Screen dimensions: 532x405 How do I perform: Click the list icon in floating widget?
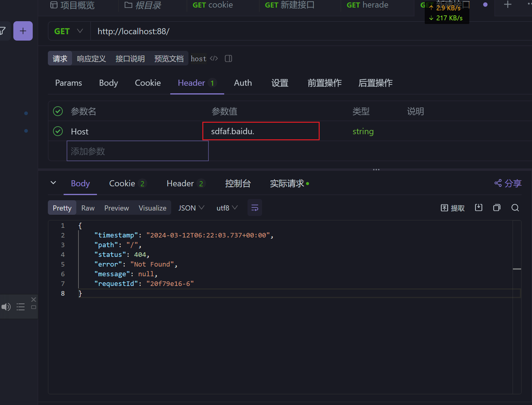[x=21, y=307]
